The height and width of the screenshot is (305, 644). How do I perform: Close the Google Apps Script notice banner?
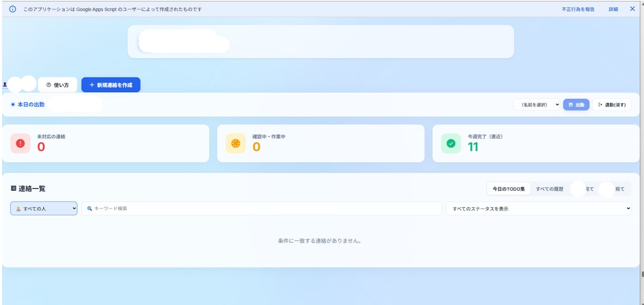click(x=632, y=9)
